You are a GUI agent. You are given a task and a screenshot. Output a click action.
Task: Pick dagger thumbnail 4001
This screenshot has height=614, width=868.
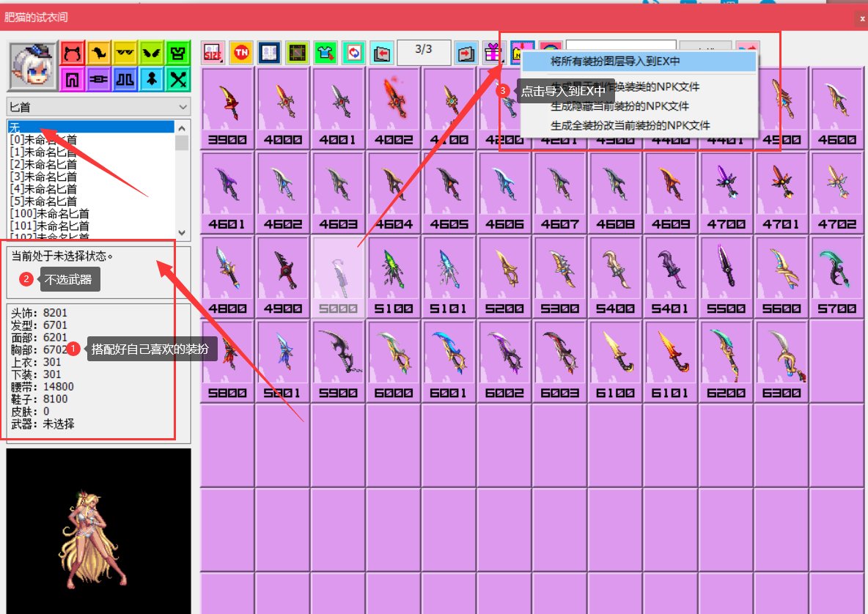coord(338,108)
